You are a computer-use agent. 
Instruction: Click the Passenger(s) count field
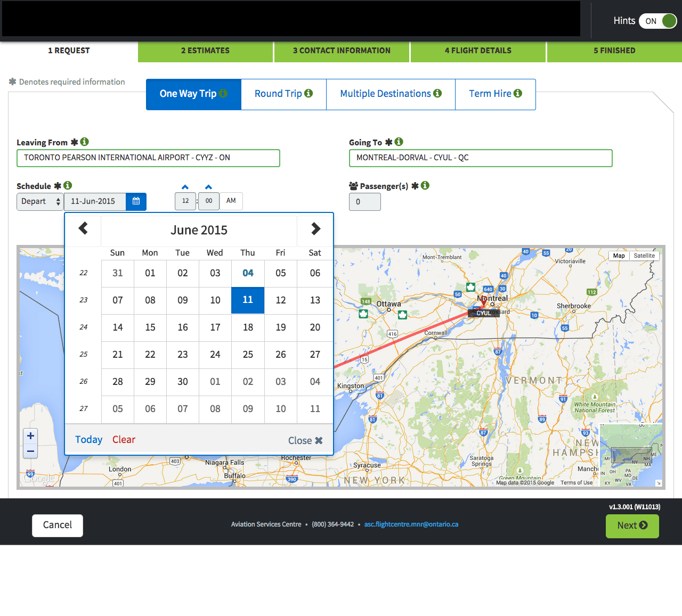[x=364, y=202]
